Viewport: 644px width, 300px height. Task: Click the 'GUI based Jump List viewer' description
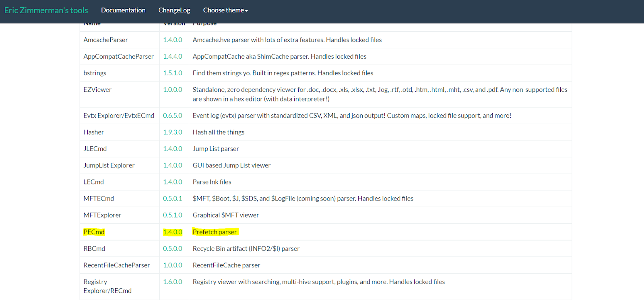231,165
